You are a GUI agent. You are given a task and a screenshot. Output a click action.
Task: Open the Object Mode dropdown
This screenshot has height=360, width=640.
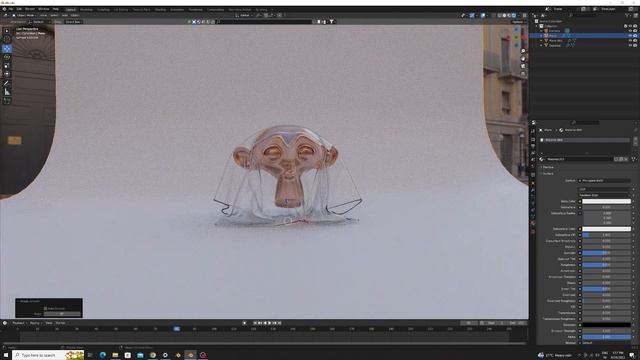pyautogui.click(x=25, y=15)
